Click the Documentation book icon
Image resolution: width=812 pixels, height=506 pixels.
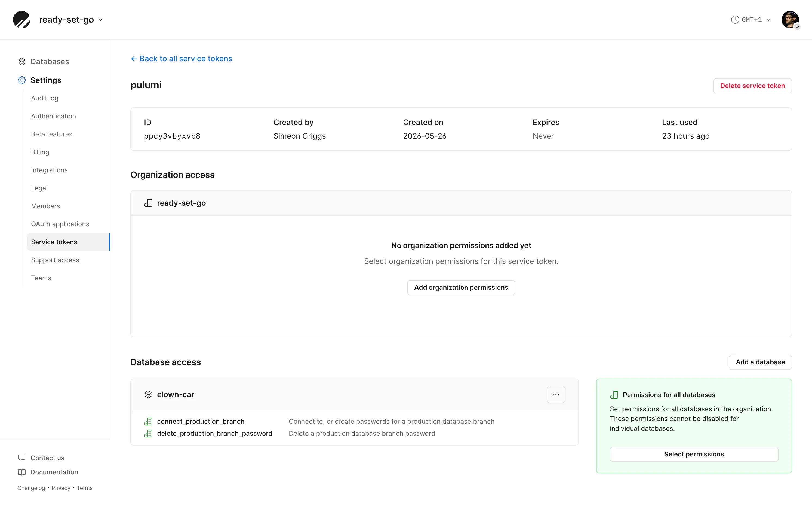pos(22,472)
